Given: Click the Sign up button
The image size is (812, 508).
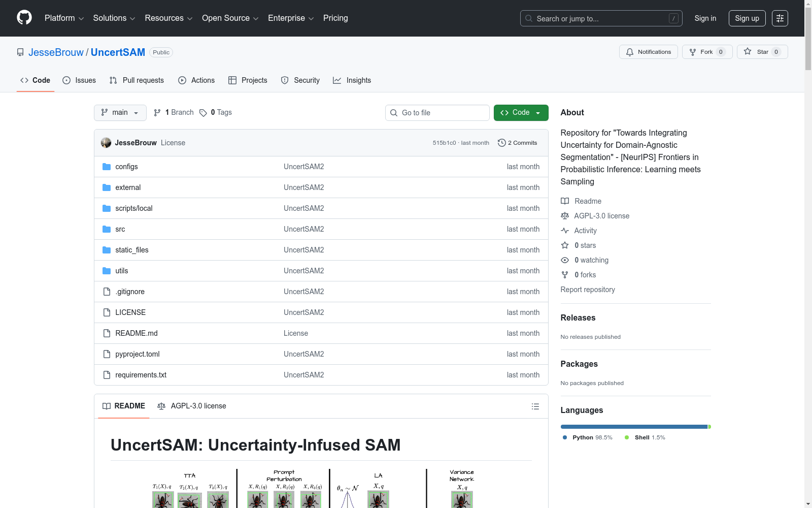Looking at the screenshot, I should [x=747, y=18].
